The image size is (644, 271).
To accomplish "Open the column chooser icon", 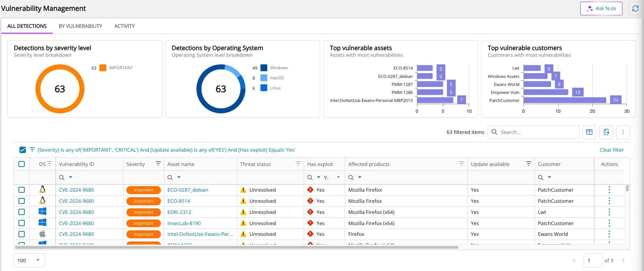I will coord(589,132).
